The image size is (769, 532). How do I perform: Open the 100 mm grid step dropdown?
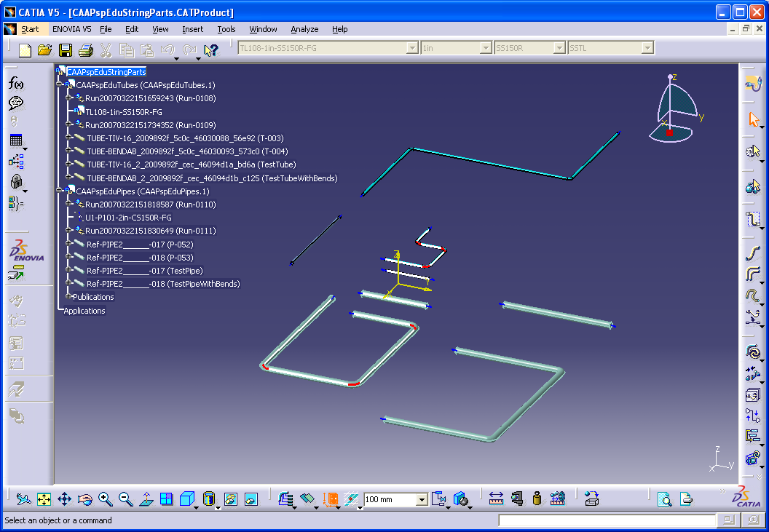422,500
